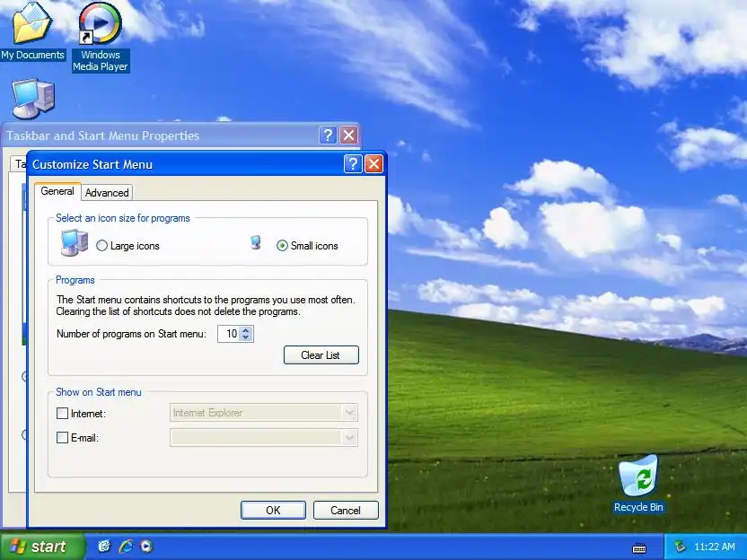Select the Large icons radio button
The width and height of the screenshot is (747, 560).
(101, 246)
